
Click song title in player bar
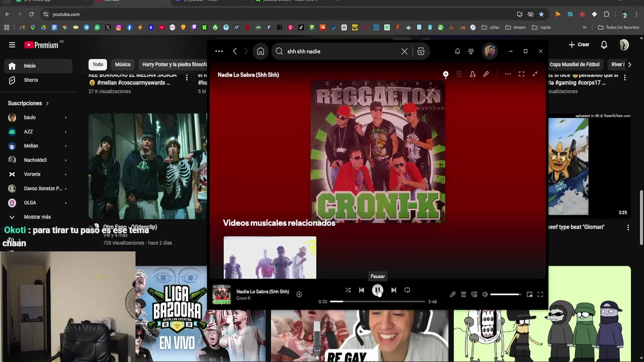(263, 292)
